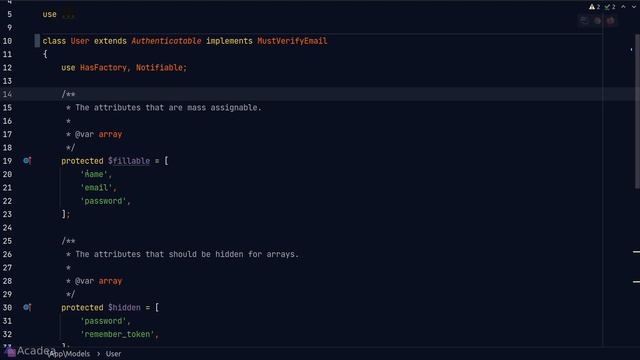
Task: Click the MustVerifyEmail interface name
Action: tap(292, 41)
